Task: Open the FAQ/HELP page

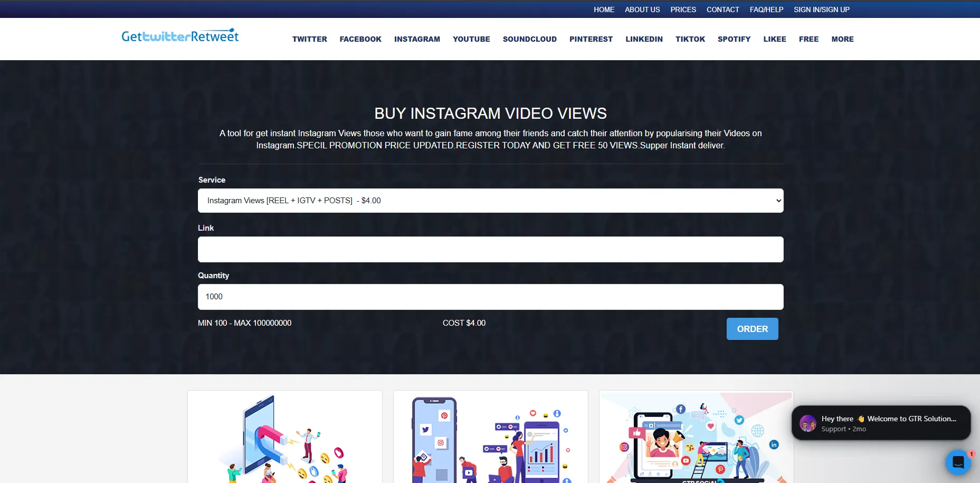Action: (766, 9)
